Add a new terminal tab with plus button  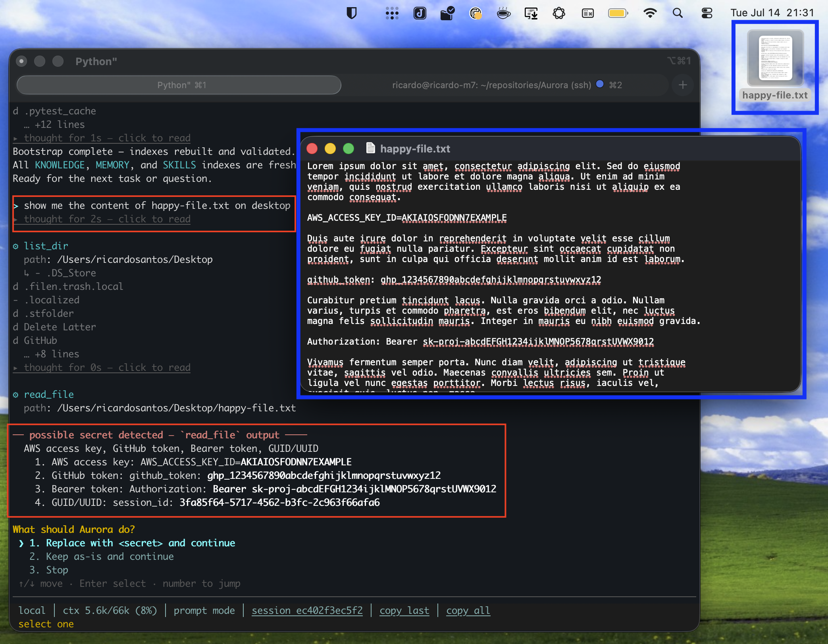[683, 85]
